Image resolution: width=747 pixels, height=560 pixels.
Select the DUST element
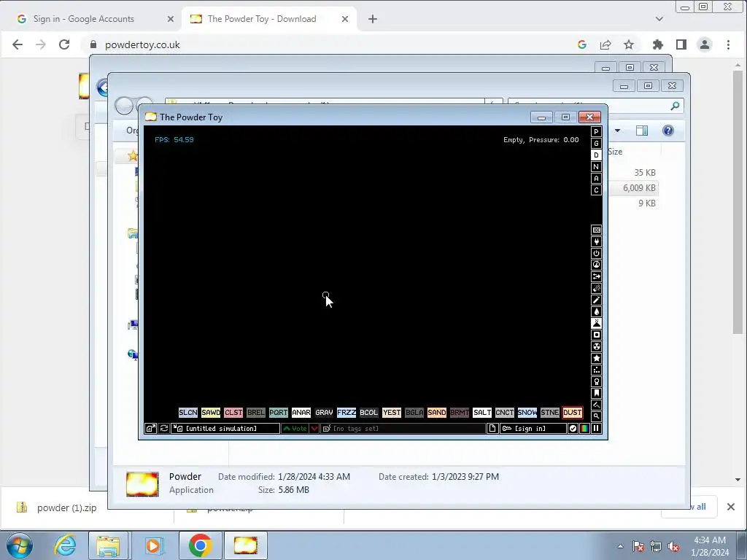[572, 413]
